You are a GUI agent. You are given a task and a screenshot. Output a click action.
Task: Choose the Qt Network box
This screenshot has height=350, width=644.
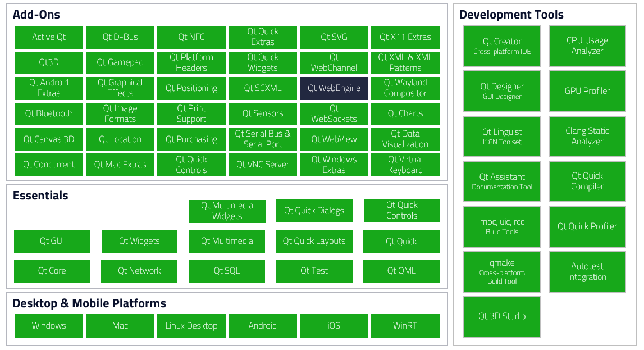point(139,271)
